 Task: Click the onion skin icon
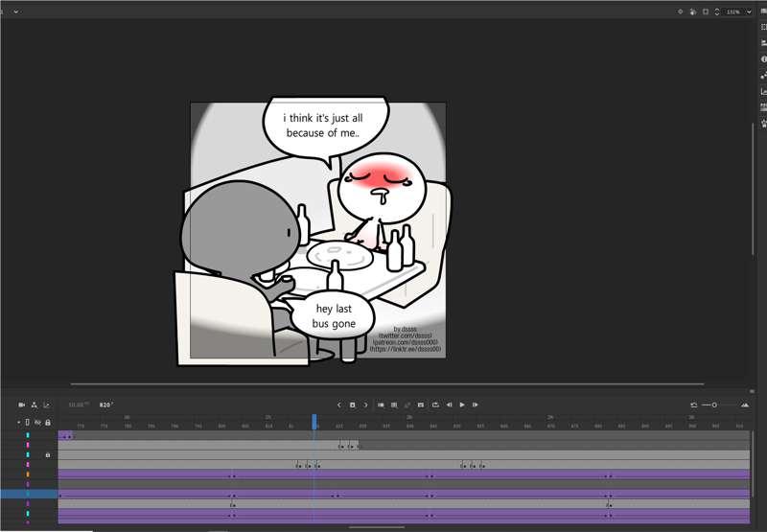[x=381, y=405]
